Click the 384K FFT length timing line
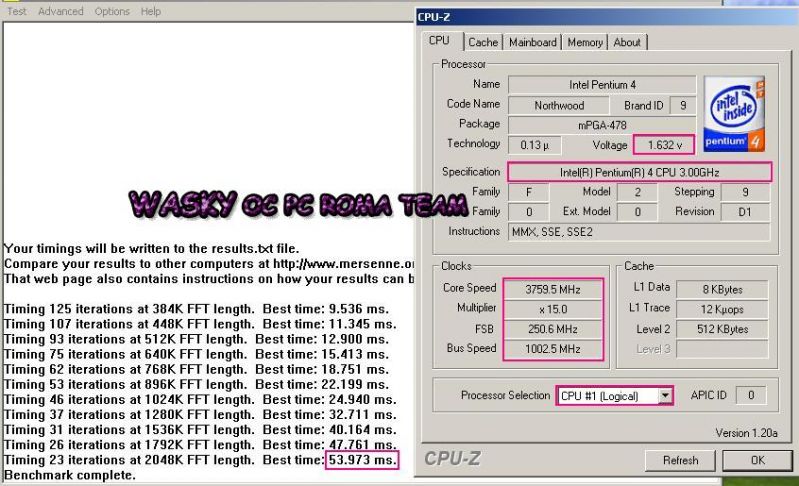The height and width of the screenshot is (486, 799). click(196, 309)
